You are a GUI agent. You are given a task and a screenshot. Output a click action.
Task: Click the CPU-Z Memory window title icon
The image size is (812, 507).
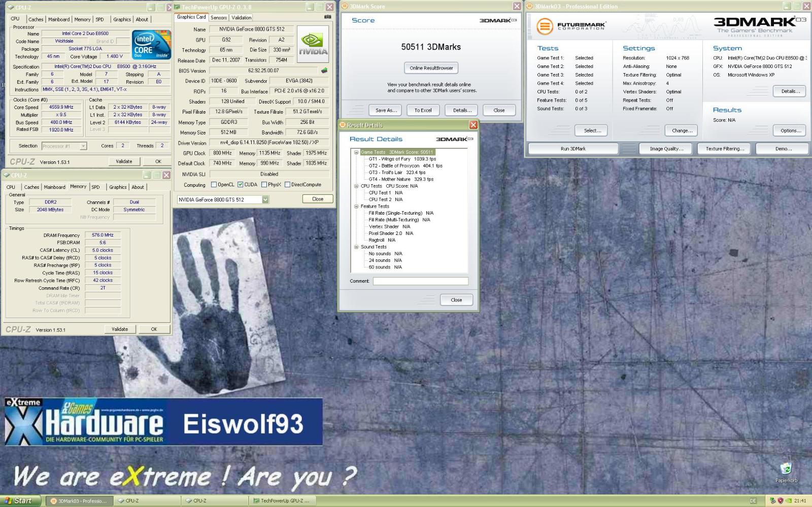(7, 175)
